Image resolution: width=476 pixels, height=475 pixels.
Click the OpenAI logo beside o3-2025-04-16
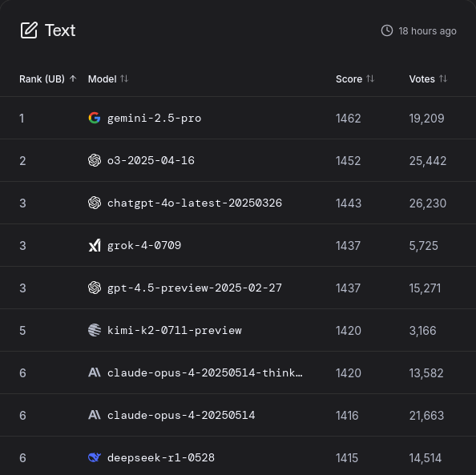(x=95, y=160)
